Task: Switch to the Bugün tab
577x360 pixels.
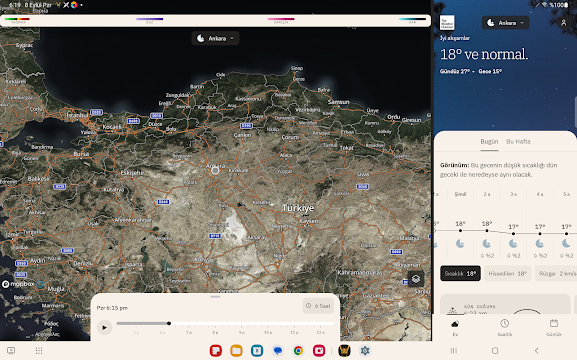Action: click(489, 142)
